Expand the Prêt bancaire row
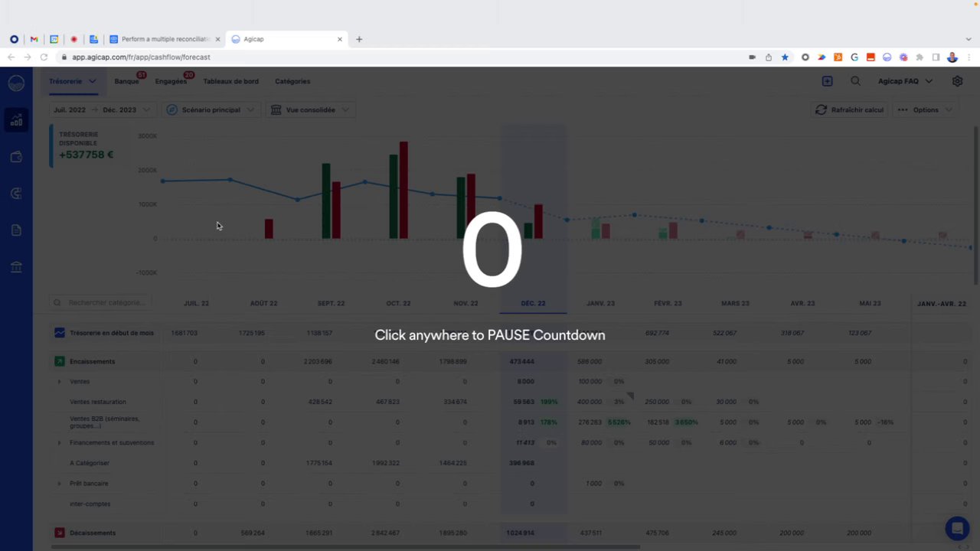Viewport: 980px width, 551px height. click(x=60, y=484)
